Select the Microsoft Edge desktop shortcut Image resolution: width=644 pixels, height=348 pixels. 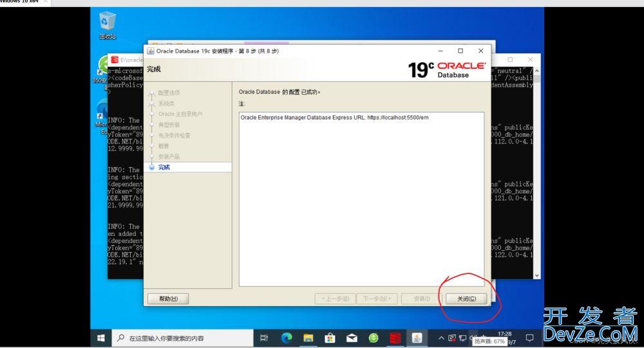pyautogui.click(x=101, y=117)
